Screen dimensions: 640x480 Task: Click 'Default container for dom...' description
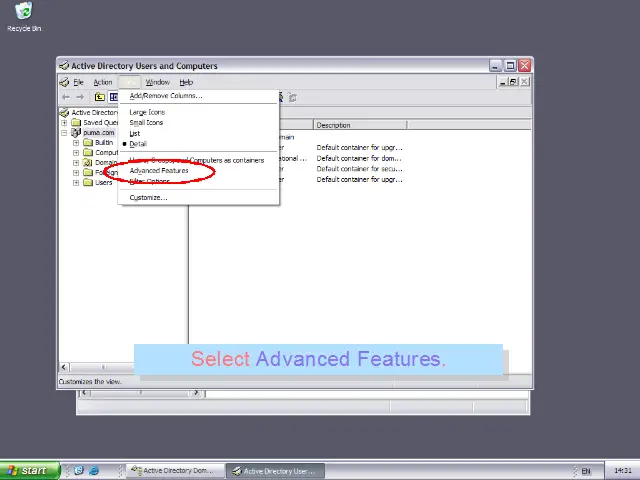click(359, 158)
